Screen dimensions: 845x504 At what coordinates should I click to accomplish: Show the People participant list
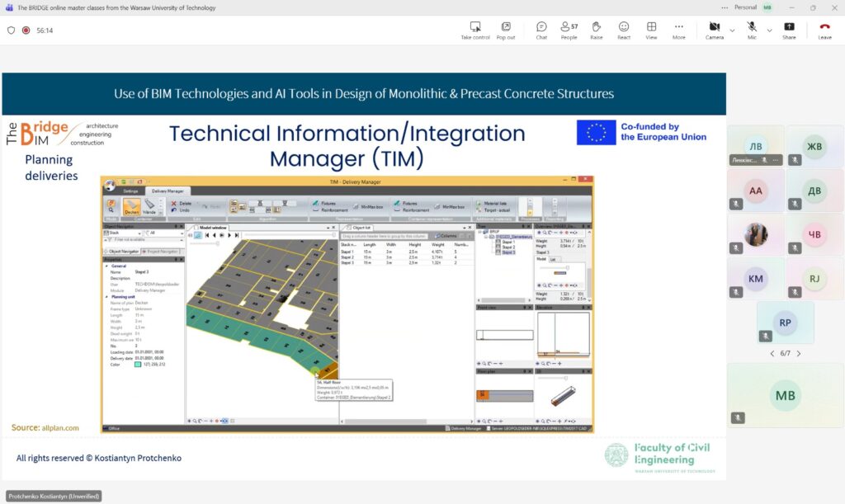pos(569,31)
